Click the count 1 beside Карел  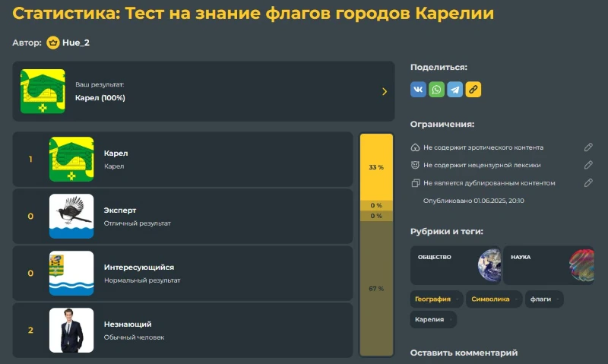30,160
